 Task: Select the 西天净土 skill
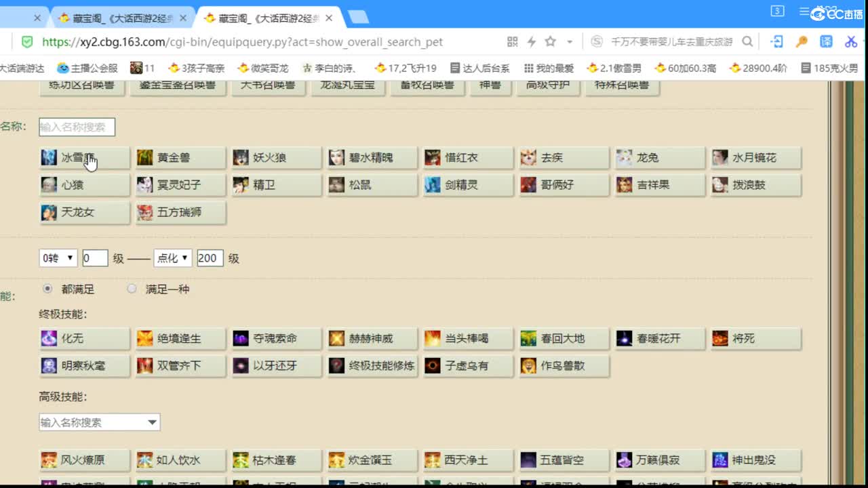pyautogui.click(x=468, y=460)
